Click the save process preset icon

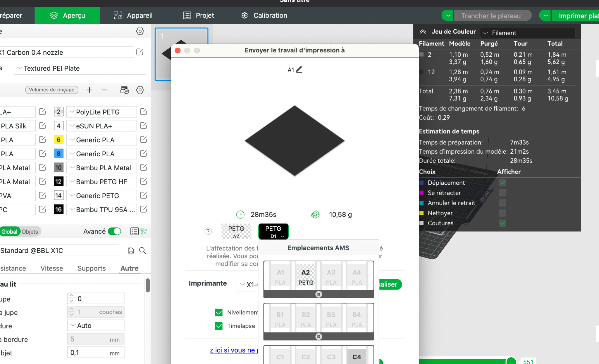pos(131,250)
